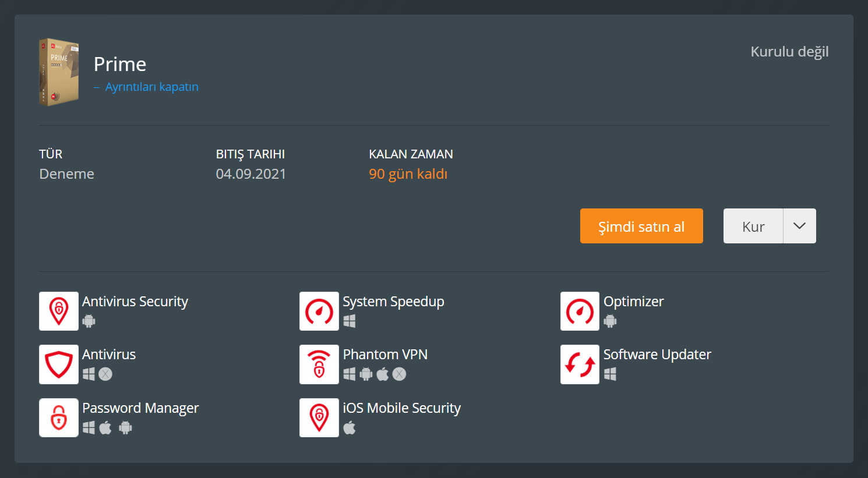The width and height of the screenshot is (868, 478).
Task: Click Android icon under Antivirus Security
Action: pyautogui.click(x=89, y=321)
